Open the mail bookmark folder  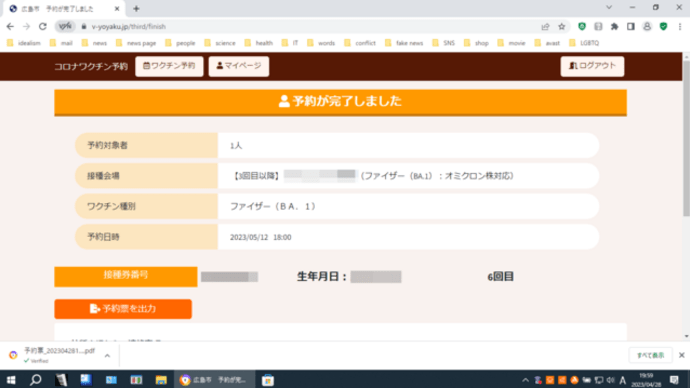coord(61,43)
